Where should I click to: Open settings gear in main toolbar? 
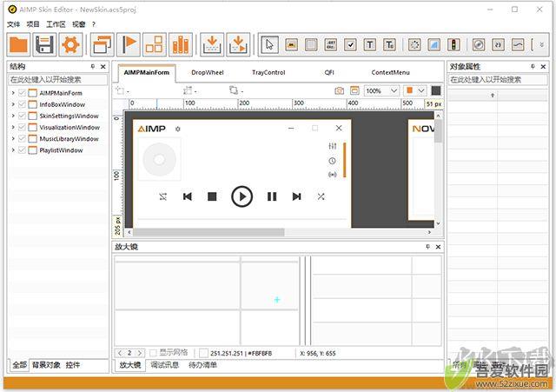coord(70,44)
